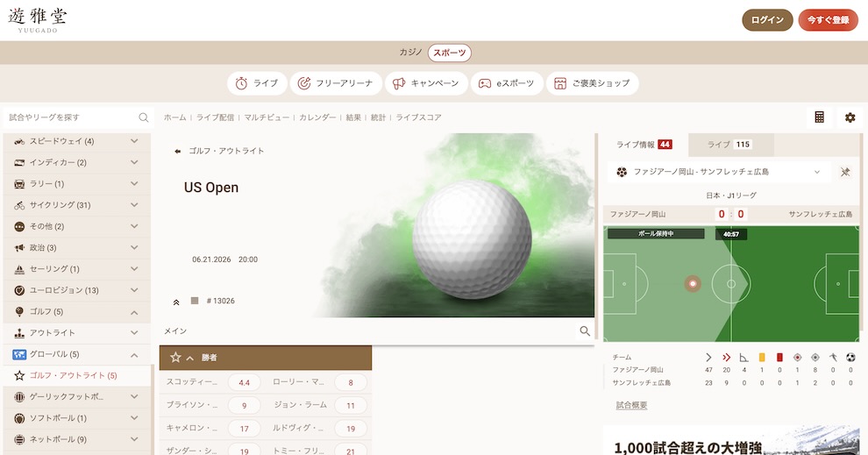Viewport: 868px width, 455px height.
Task: Open the ライブスコア link
Action: point(418,117)
